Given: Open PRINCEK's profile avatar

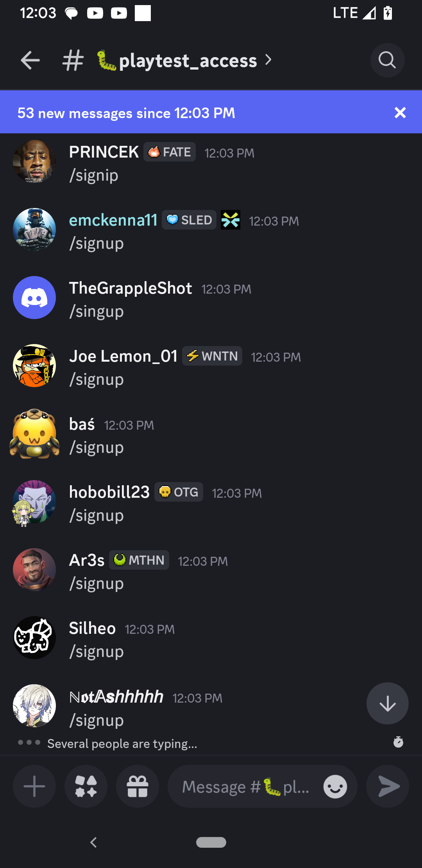Looking at the screenshot, I should click(34, 161).
